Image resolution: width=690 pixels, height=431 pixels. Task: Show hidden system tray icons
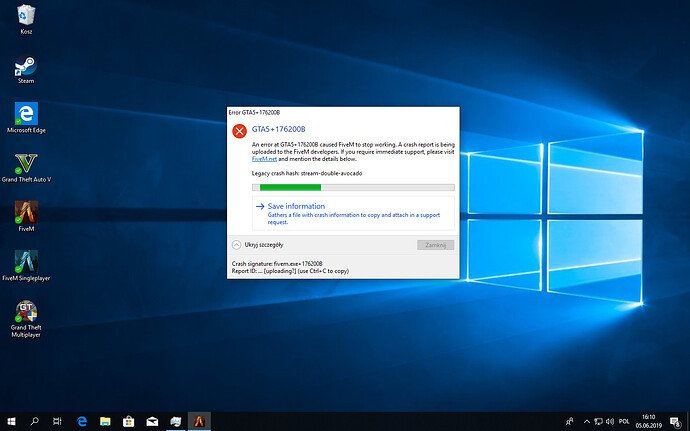click(x=585, y=421)
